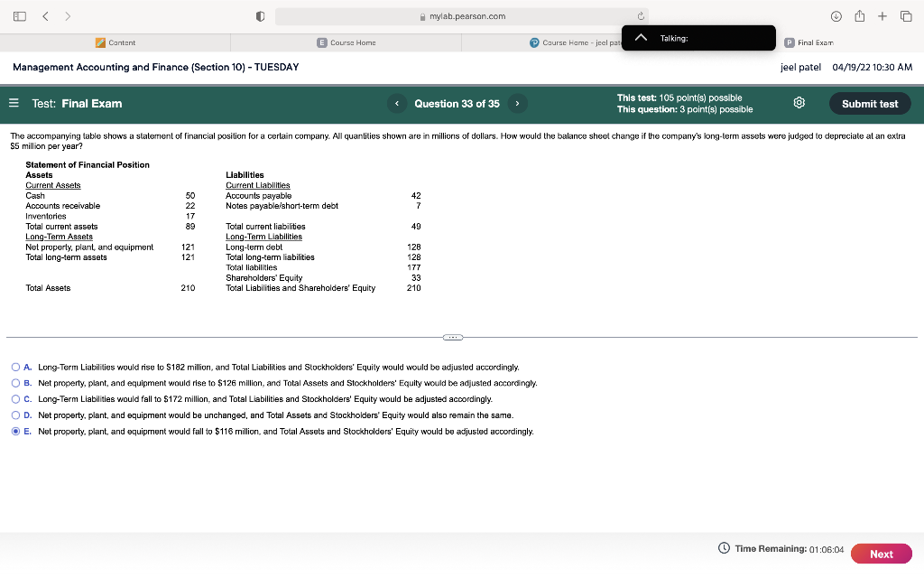Click the Next button at bottom right
Screen dimensions: 924x578
[x=882, y=554]
